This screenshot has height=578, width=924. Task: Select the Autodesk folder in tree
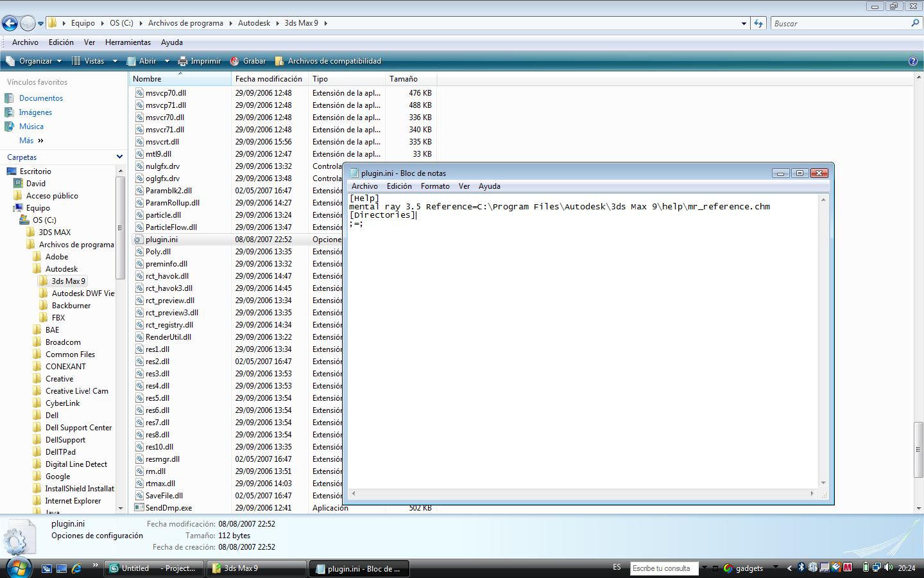[61, 269]
